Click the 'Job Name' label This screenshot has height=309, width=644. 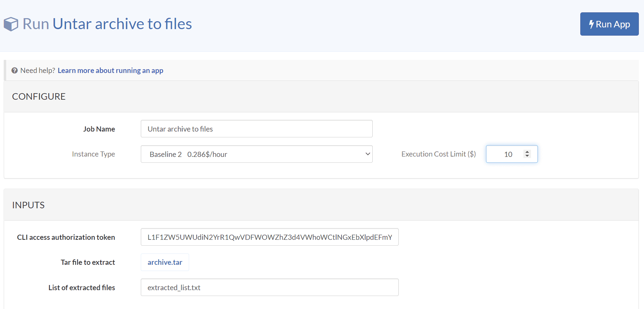99,129
